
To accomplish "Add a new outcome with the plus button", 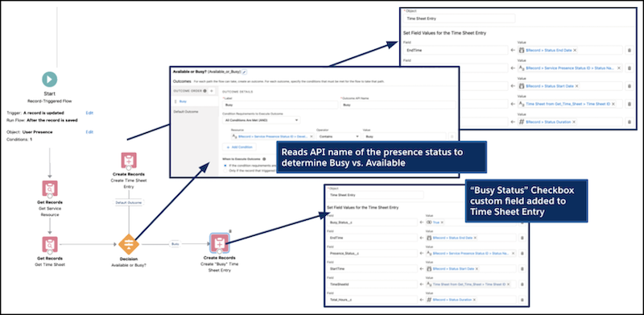I will click(212, 91).
